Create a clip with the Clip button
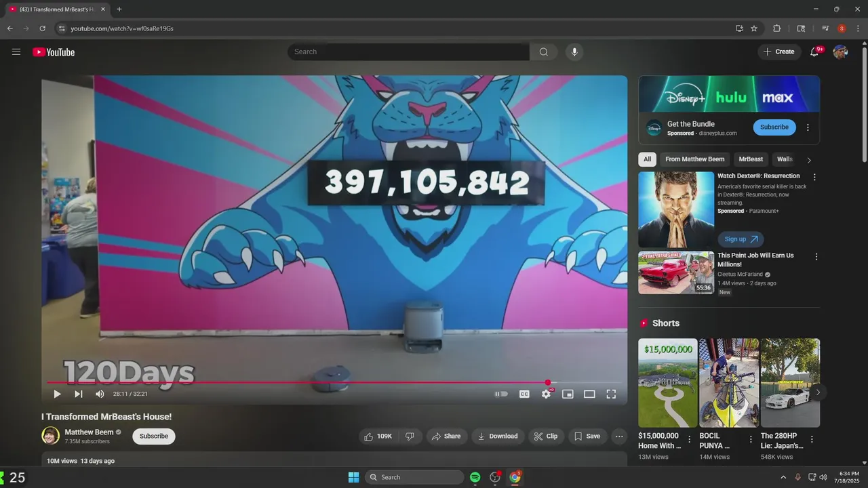The image size is (868, 488). (546, 436)
